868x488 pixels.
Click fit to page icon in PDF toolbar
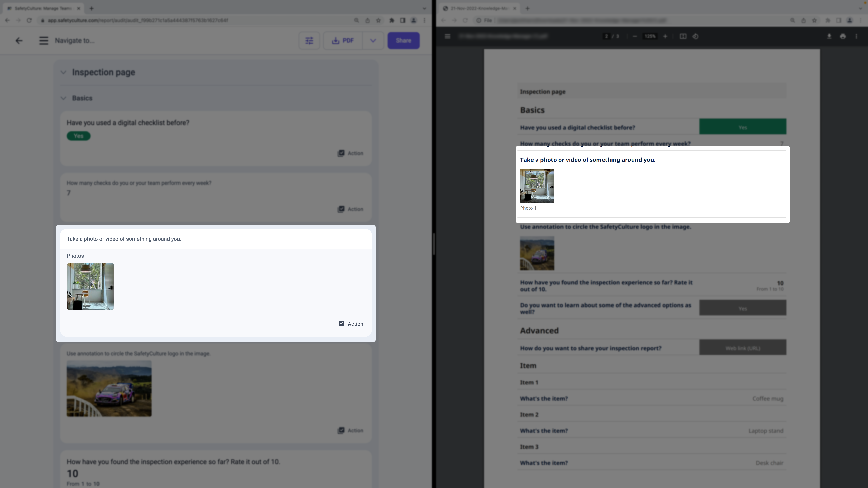pos(683,36)
